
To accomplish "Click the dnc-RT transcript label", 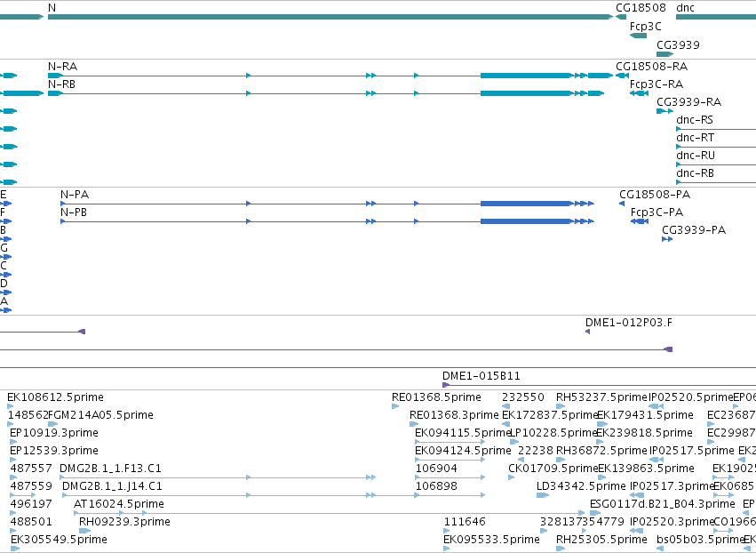I will (696, 138).
